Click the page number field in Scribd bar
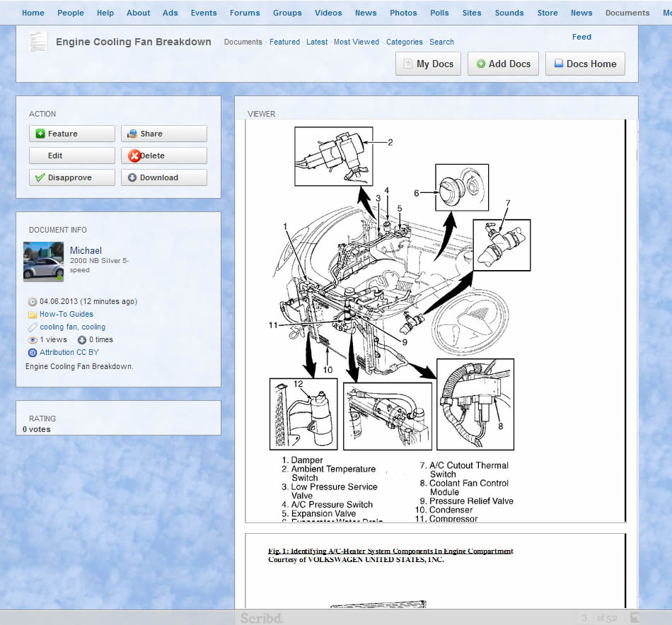Image resolution: width=672 pixels, height=625 pixels. [584, 618]
